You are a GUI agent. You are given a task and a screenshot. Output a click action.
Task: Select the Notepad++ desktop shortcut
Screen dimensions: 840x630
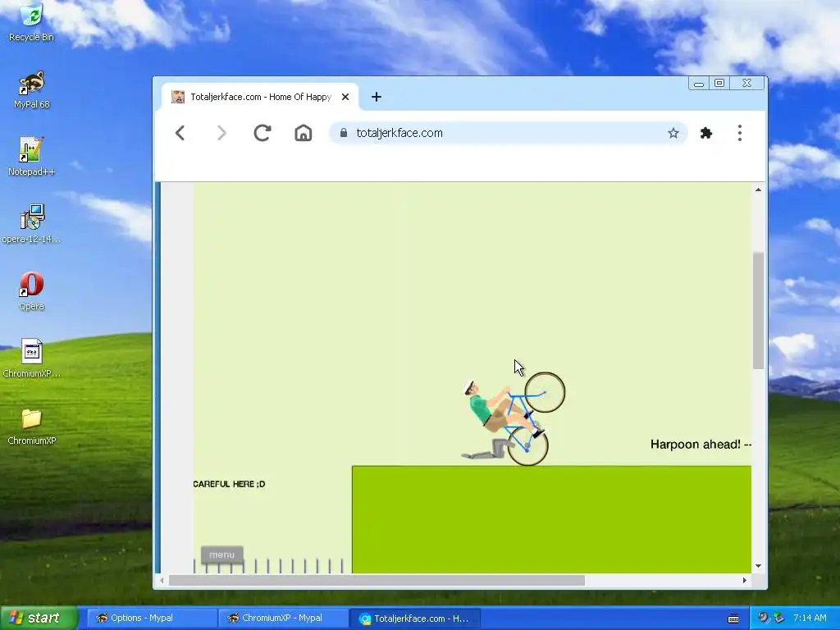tap(32, 157)
